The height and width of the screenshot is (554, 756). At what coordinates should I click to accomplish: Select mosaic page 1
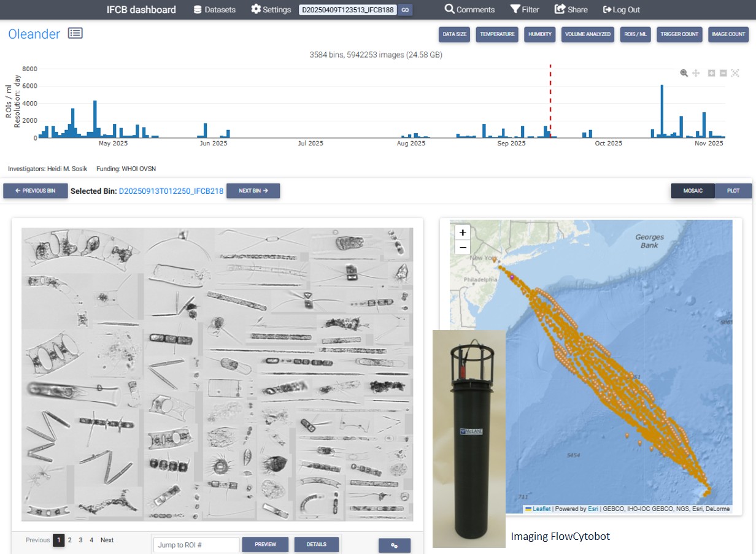pos(58,540)
